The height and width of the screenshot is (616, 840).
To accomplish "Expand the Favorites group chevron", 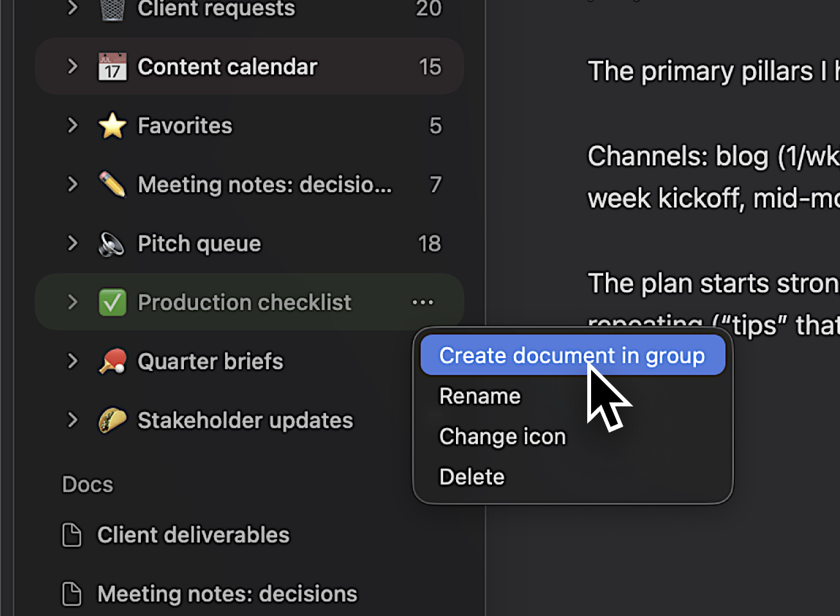I will pyautogui.click(x=73, y=126).
